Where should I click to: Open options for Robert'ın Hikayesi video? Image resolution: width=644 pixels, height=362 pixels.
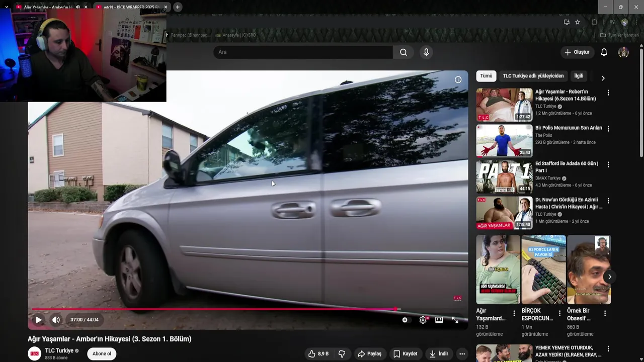[608, 93]
